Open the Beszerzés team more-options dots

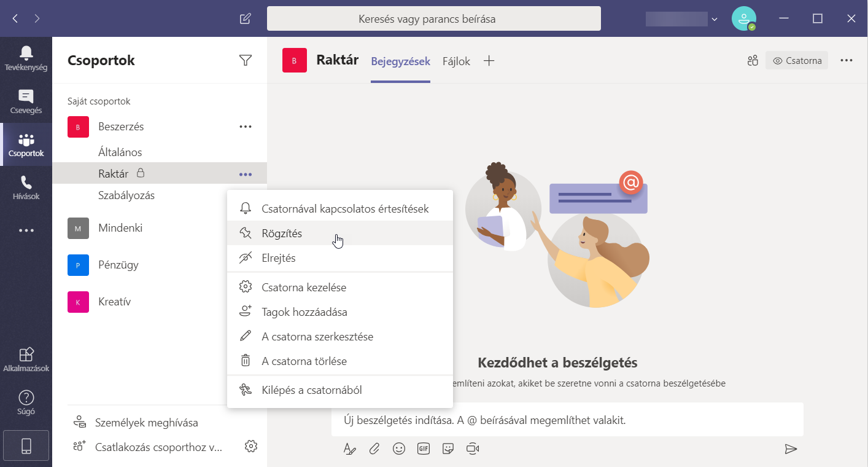tap(246, 127)
